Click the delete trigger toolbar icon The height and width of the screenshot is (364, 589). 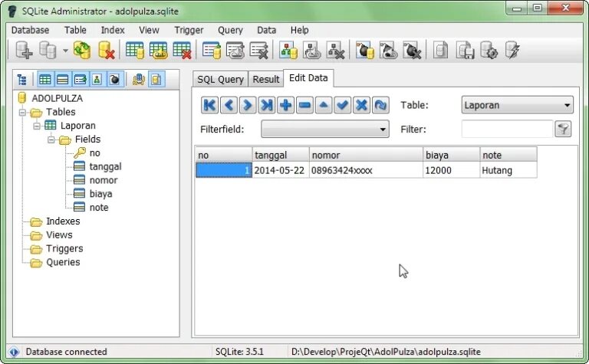(412, 50)
